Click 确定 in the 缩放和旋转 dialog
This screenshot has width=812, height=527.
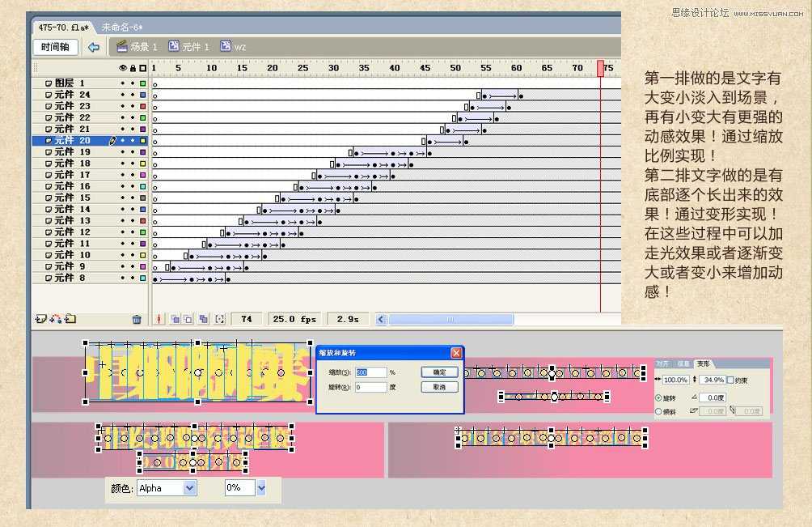point(439,372)
